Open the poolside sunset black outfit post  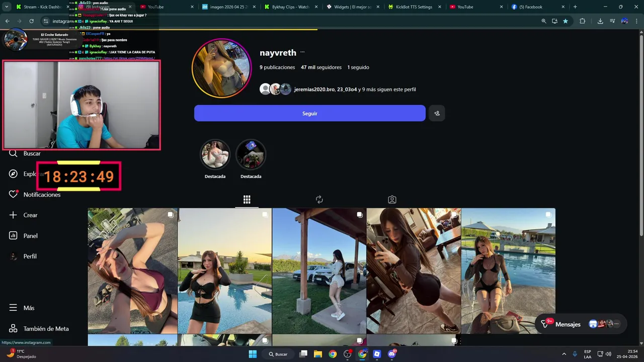click(224, 270)
